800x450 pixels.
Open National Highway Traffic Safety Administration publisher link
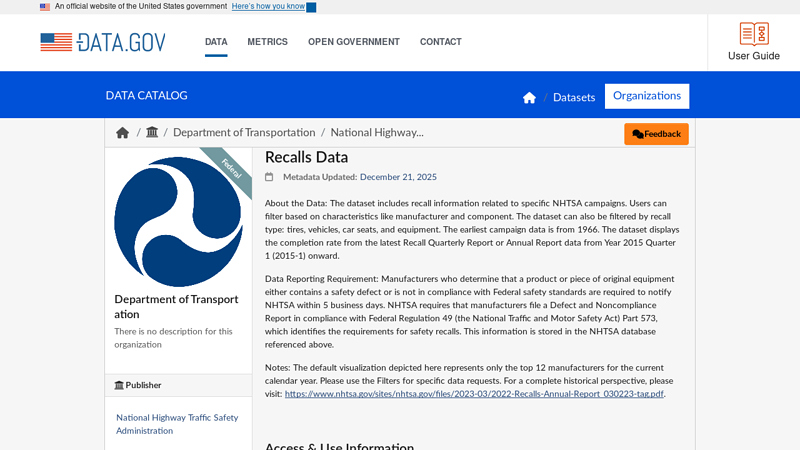point(177,424)
